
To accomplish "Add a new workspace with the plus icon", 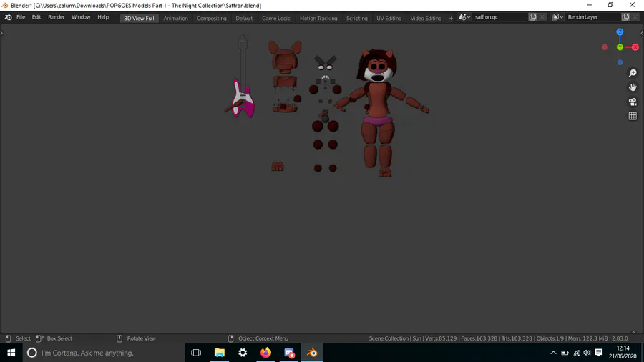I will click(451, 18).
